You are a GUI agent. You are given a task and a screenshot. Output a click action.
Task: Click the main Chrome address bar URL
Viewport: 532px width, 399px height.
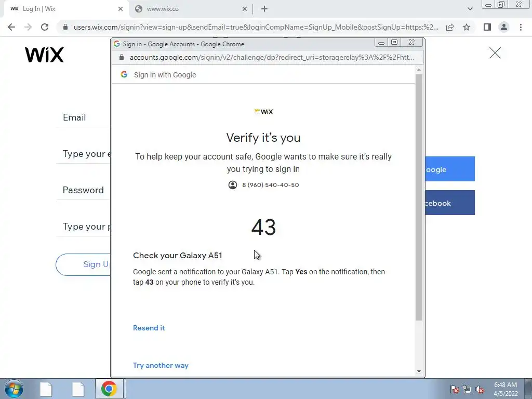click(x=256, y=27)
